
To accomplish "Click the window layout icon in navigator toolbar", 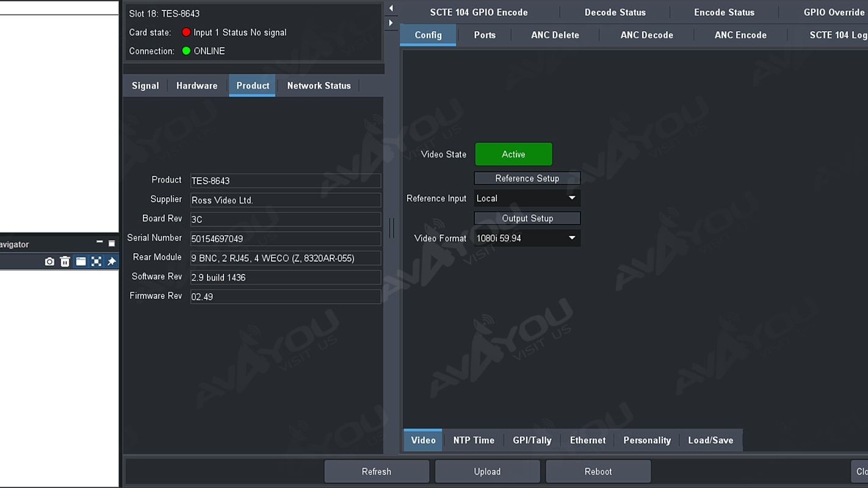I will pos(81,262).
